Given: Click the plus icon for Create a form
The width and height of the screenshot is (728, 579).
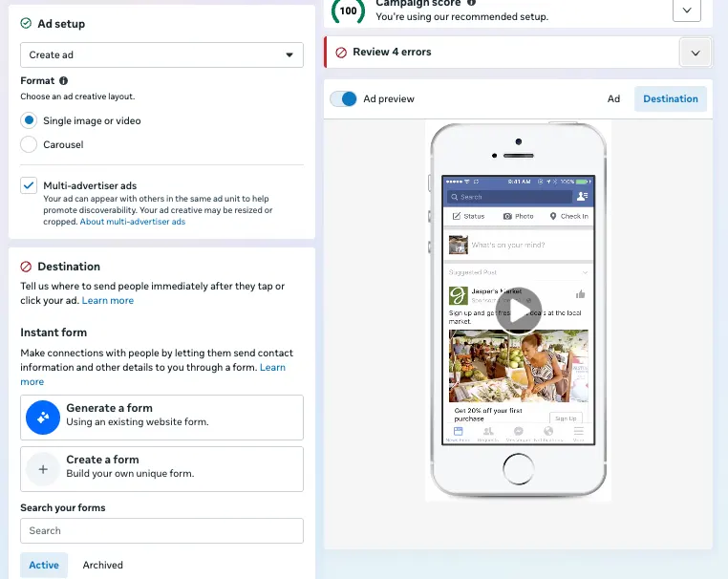Looking at the screenshot, I should tap(43, 469).
